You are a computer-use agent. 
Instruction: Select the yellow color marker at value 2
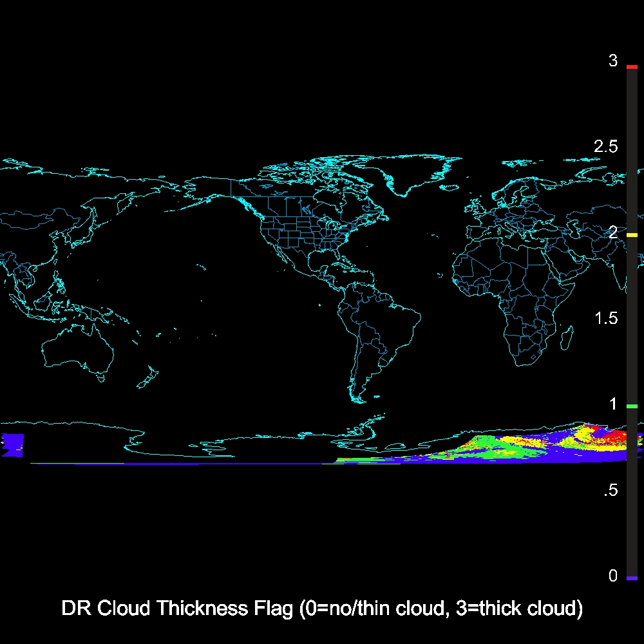pos(632,236)
